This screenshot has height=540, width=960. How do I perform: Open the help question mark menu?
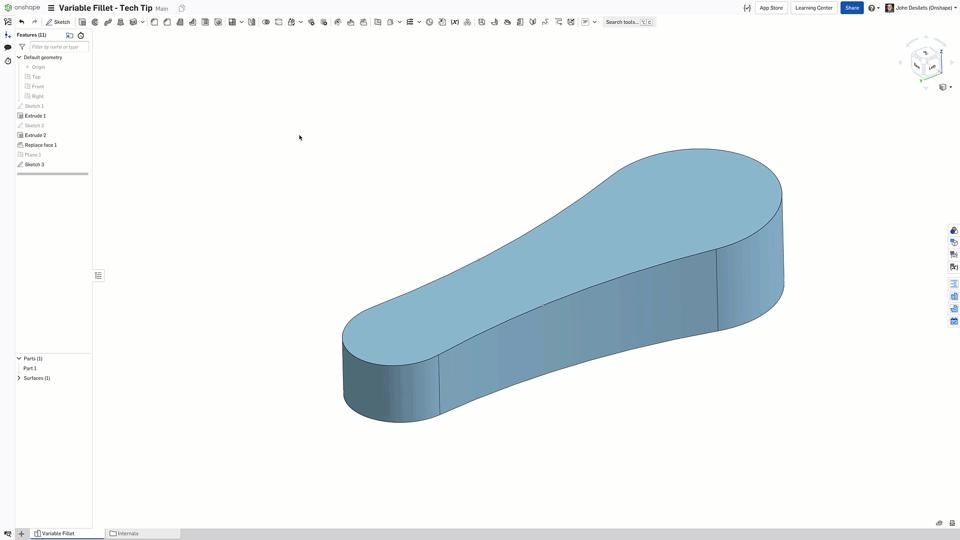(x=872, y=8)
